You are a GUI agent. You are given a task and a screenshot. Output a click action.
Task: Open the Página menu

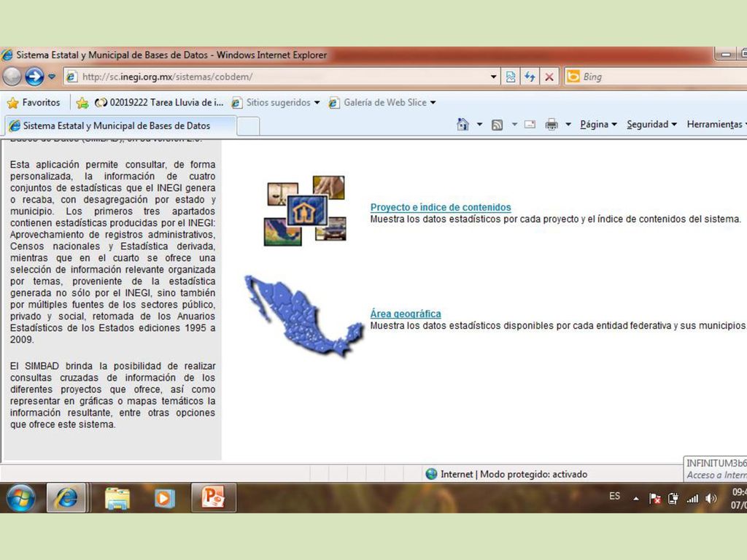coord(598,124)
